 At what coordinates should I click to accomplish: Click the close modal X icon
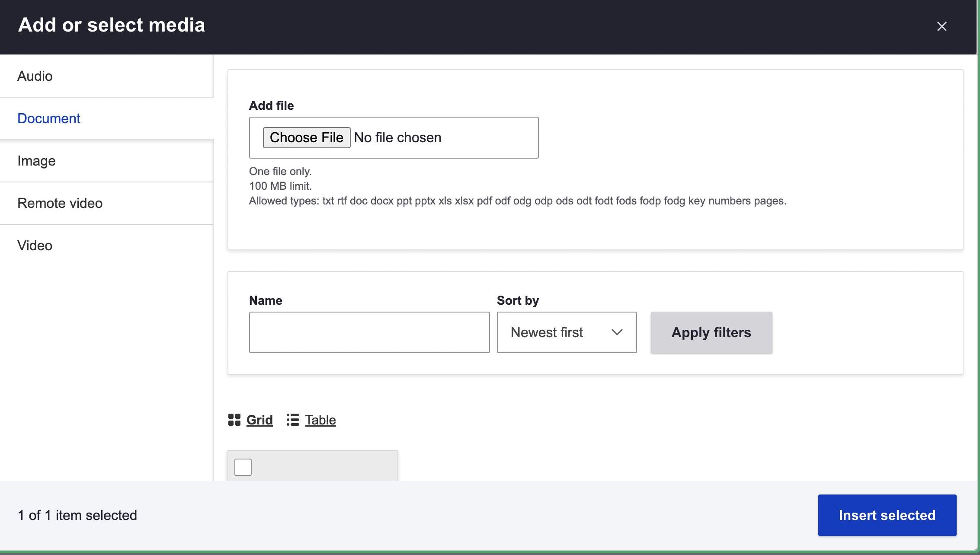[942, 26]
